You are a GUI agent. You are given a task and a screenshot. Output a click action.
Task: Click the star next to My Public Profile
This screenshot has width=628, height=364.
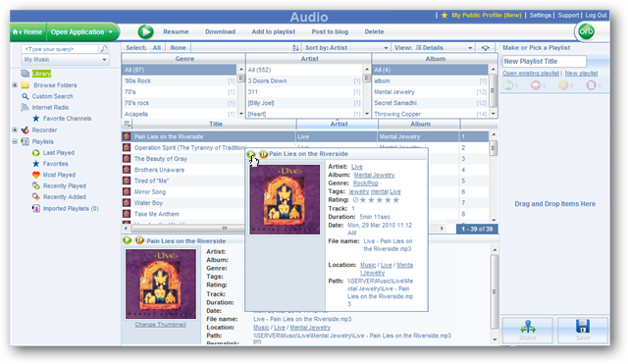tap(445, 16)
